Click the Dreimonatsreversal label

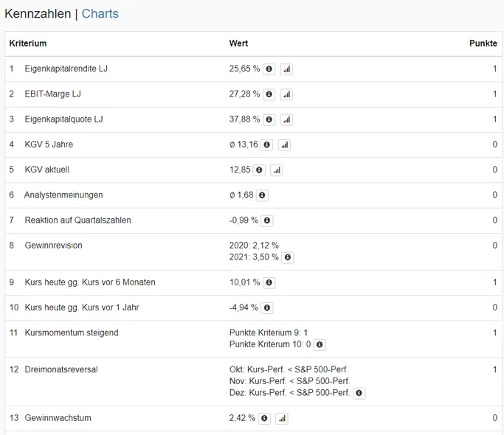[61, 369]
